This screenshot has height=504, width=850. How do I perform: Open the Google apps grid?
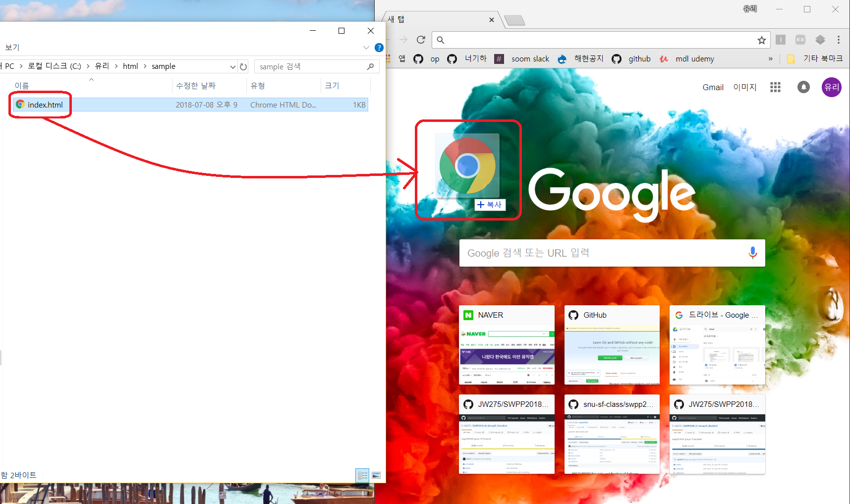(x=775, y=87)
